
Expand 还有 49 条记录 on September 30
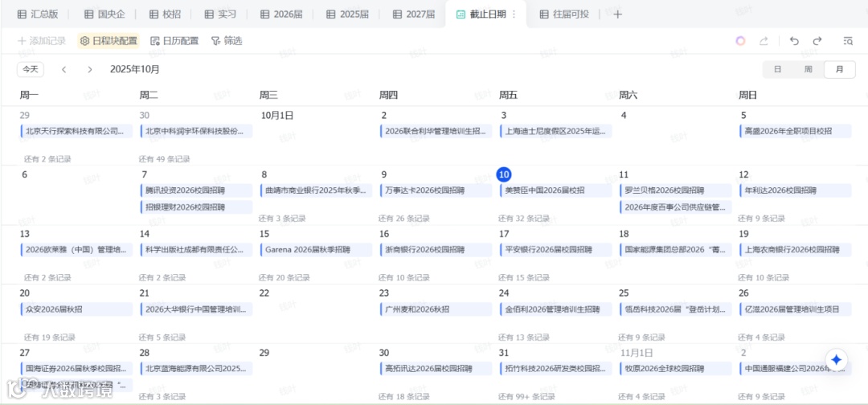pyautogui.click(x=164, y=159)
